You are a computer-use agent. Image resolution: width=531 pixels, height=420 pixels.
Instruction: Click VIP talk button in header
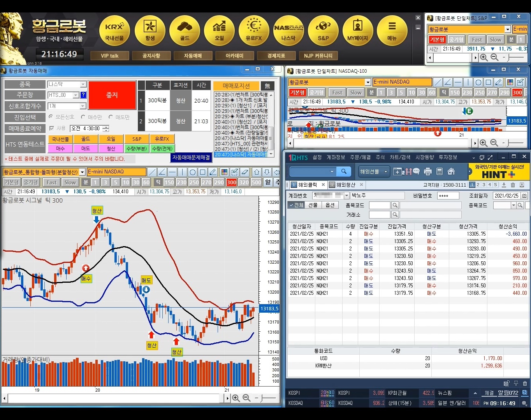(x=109, y=56)
